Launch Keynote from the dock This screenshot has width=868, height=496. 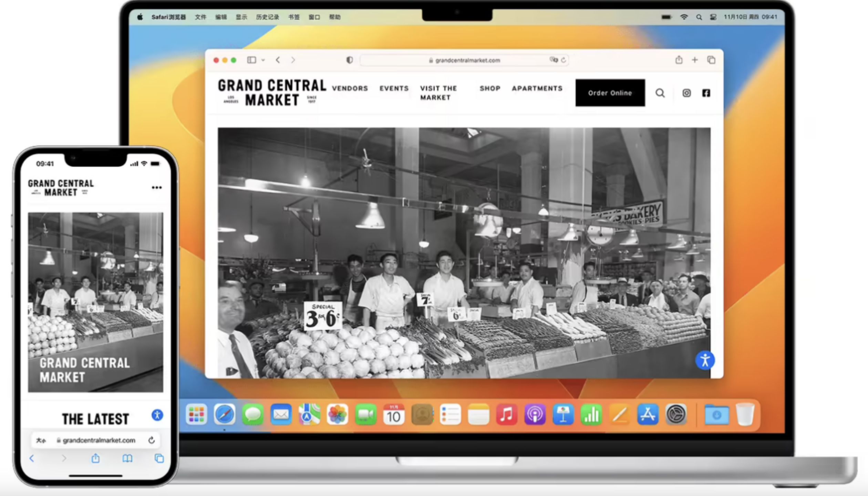(563, 414)
